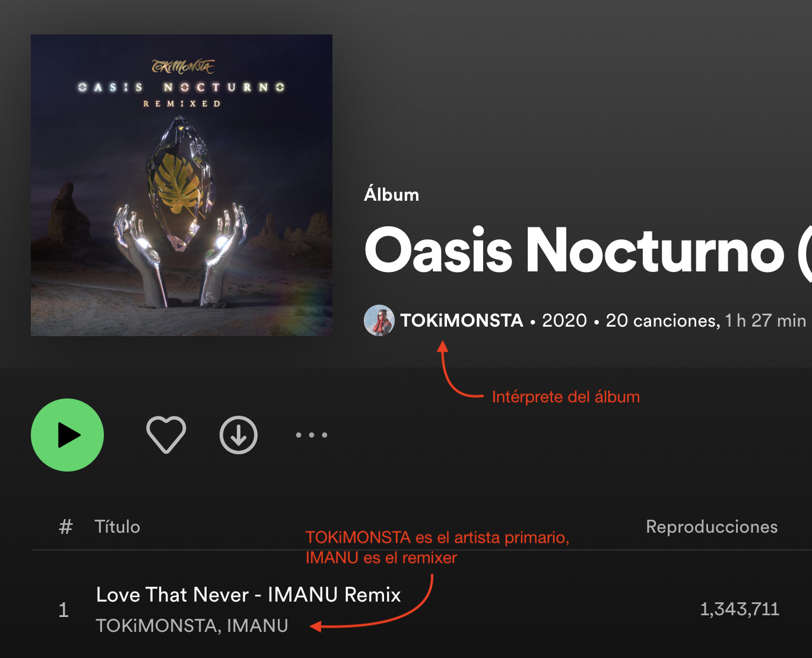Click the Álbum label above the title
Image resolution: width=812 pixels, height=658 pixels.
pyautogui.click(x=392, y=194)
